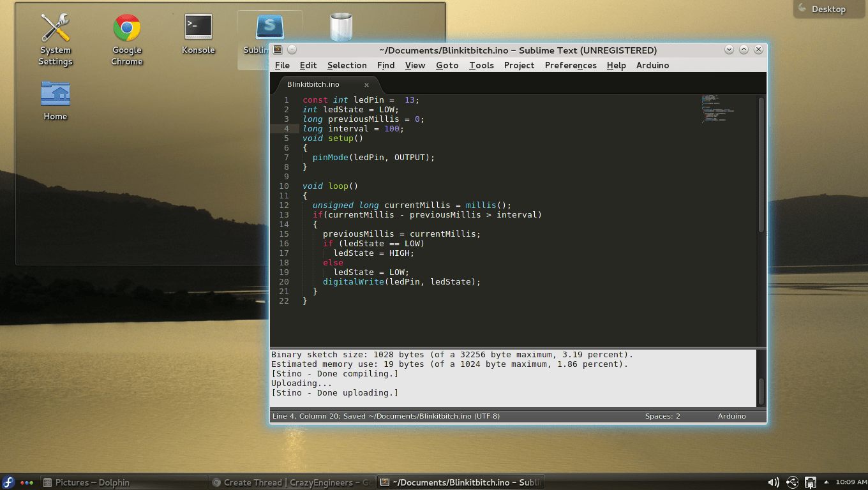Click 'ledState = HIGH;' line
The width and height of the screenshot is (868, 490).
tap(373, 253)
